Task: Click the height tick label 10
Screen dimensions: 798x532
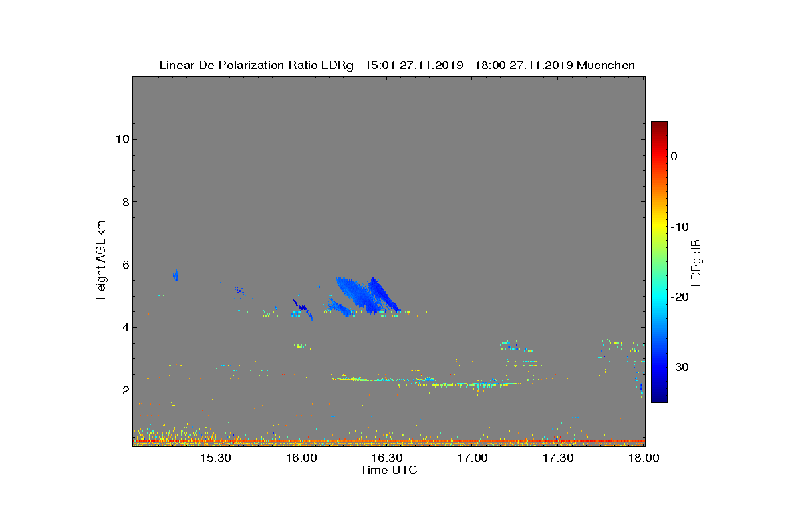Action: pyautogui.click(x=121, y=139)
